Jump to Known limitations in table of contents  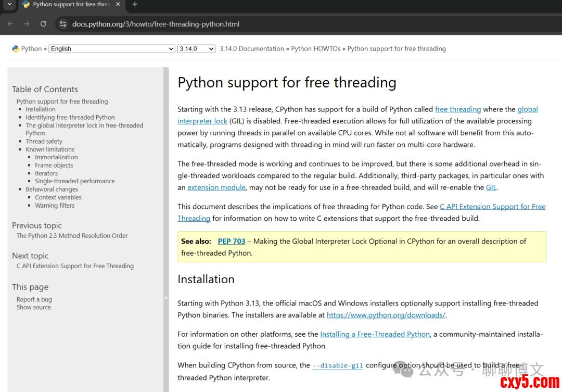(x=50, y=149)
